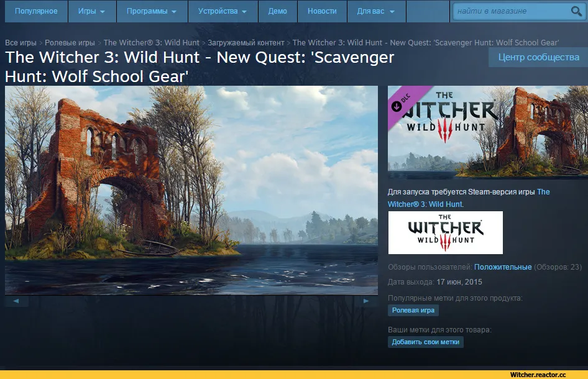The width and height of the screenshot is (588, 379).
Task: Click the last breadcrumb 'New Quest: Scavenger Hunt' entry
Action: coord(426,43)
